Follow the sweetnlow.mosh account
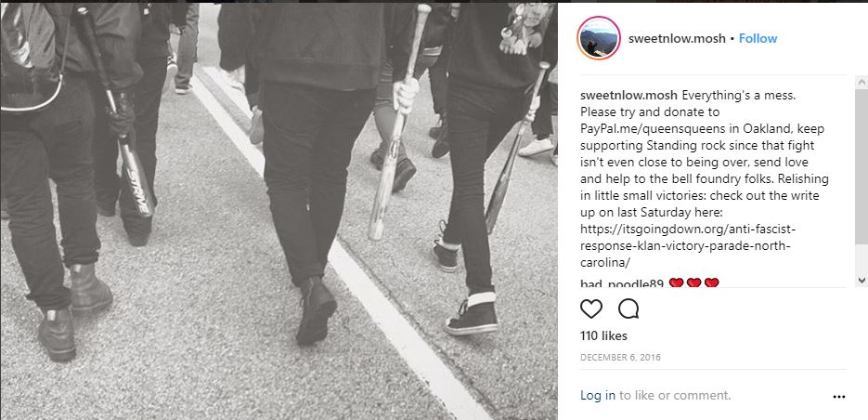This screenshot has height=420, width=868. [758, 38]
